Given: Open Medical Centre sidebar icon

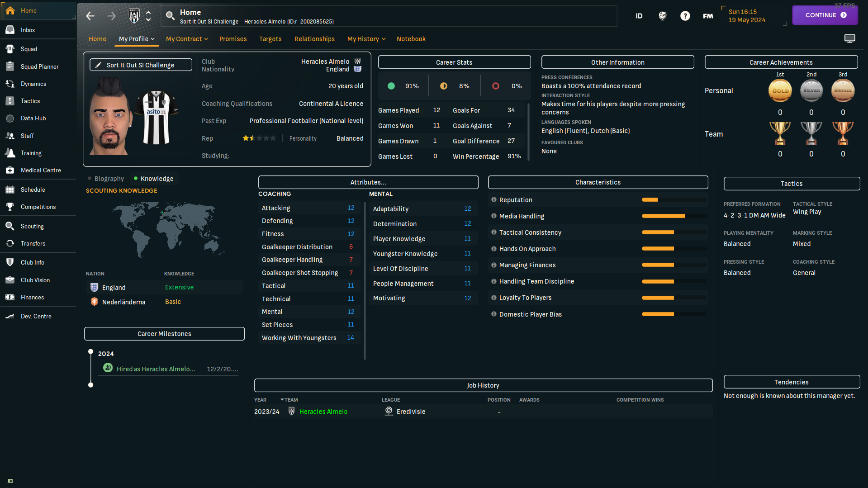Looking at the screenshot, I should tap(10, 170).
